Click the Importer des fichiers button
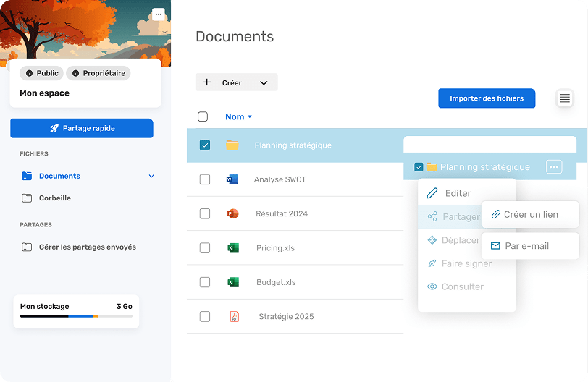 pos(486,98)
